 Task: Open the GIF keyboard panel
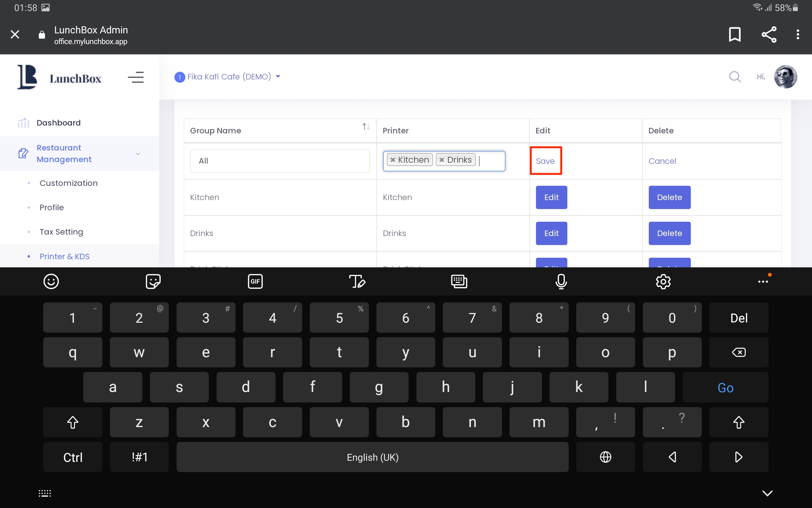tap(255, 281)
